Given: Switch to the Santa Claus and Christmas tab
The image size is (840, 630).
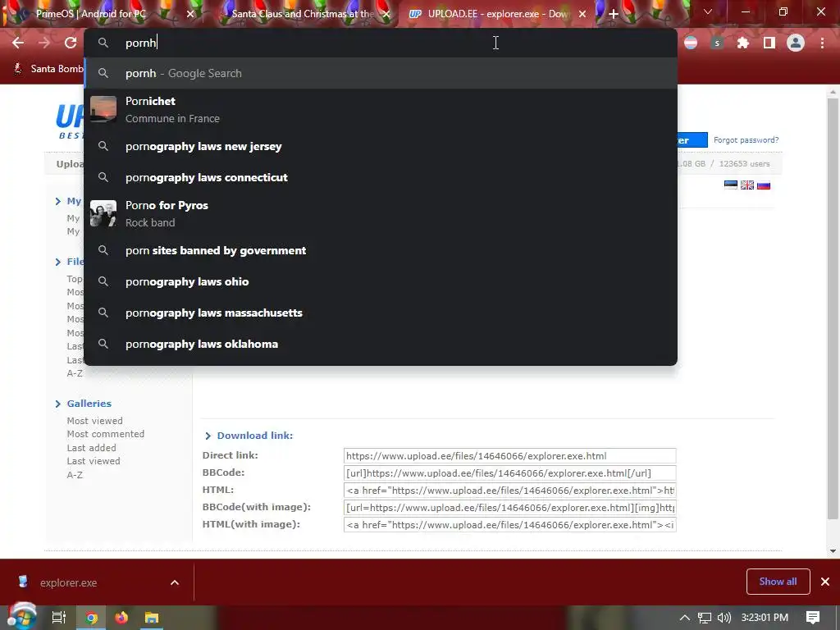Looking at the screenshot, I should pyautogui.click(x=303, y=14).
